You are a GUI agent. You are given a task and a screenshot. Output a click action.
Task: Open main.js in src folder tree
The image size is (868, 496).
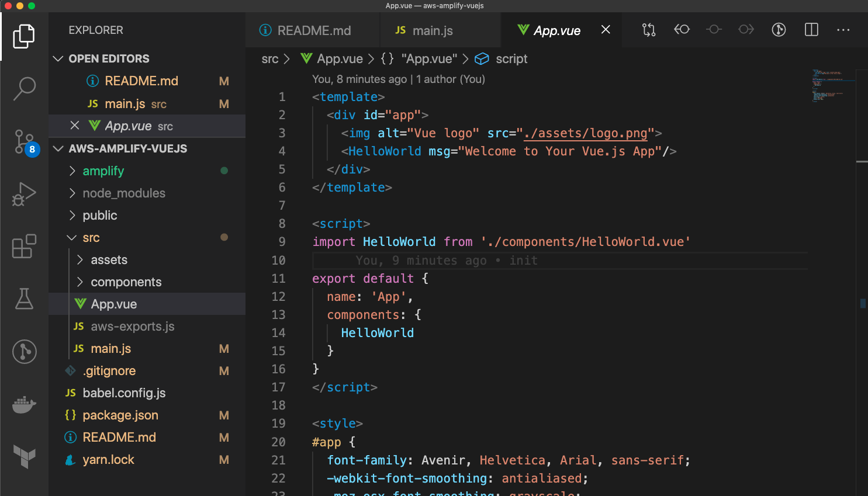[147, 349]
